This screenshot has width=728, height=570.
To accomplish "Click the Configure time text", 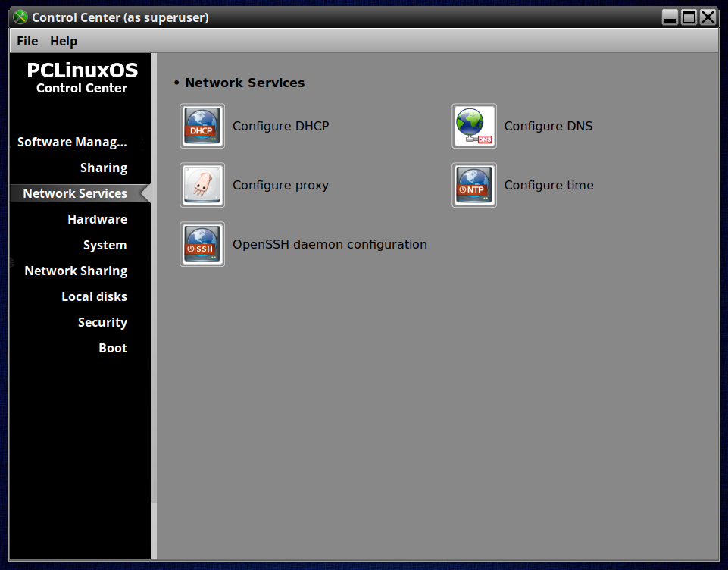I will (548, 185).
